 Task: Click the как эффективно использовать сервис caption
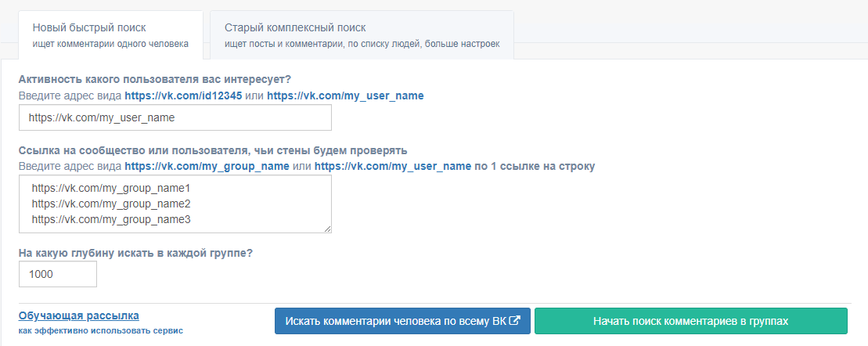(x=100, y=331)
